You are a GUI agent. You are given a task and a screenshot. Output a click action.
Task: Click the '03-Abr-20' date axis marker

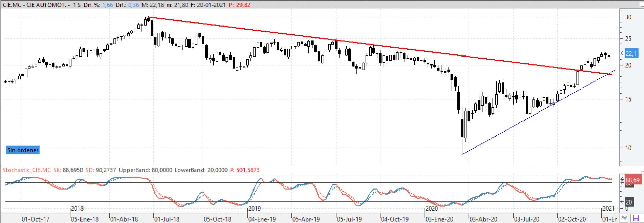pyautogui.click(x=483, y=219)
